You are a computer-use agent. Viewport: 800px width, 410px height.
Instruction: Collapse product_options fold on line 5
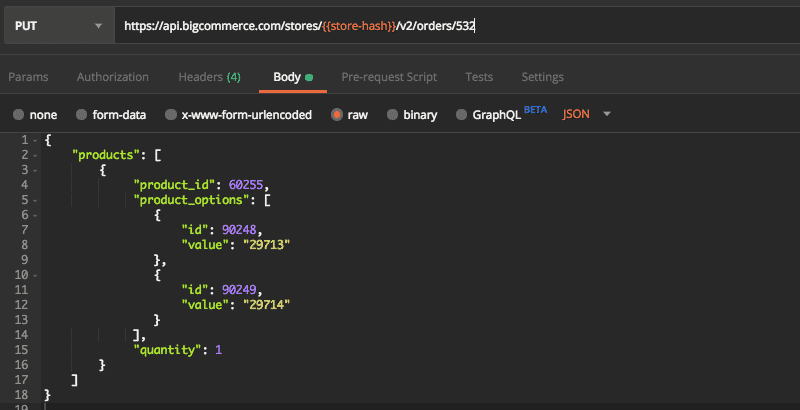click(x=35, y=200)
